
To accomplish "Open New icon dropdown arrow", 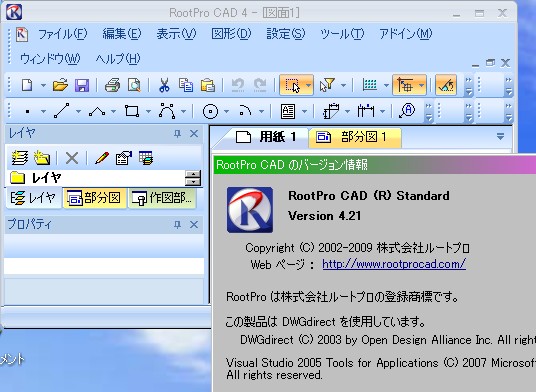I will pyautogui.click(x=43, y=85).
